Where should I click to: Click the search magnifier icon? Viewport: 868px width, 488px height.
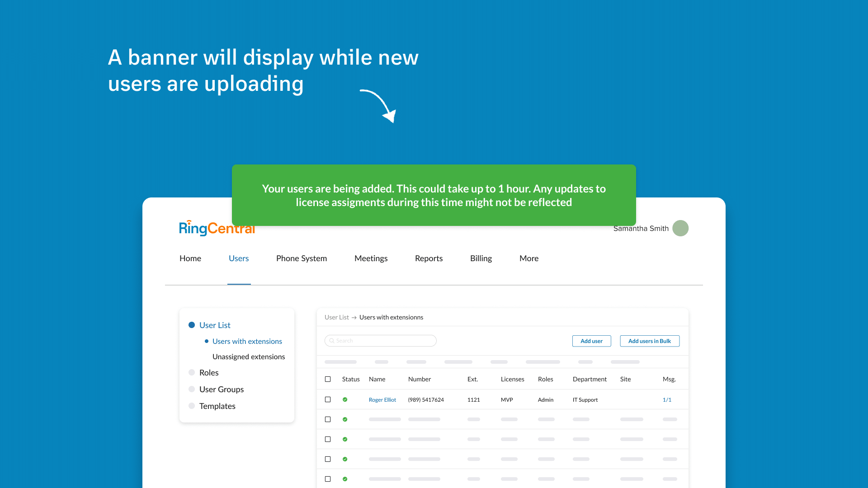click(332, 341)
